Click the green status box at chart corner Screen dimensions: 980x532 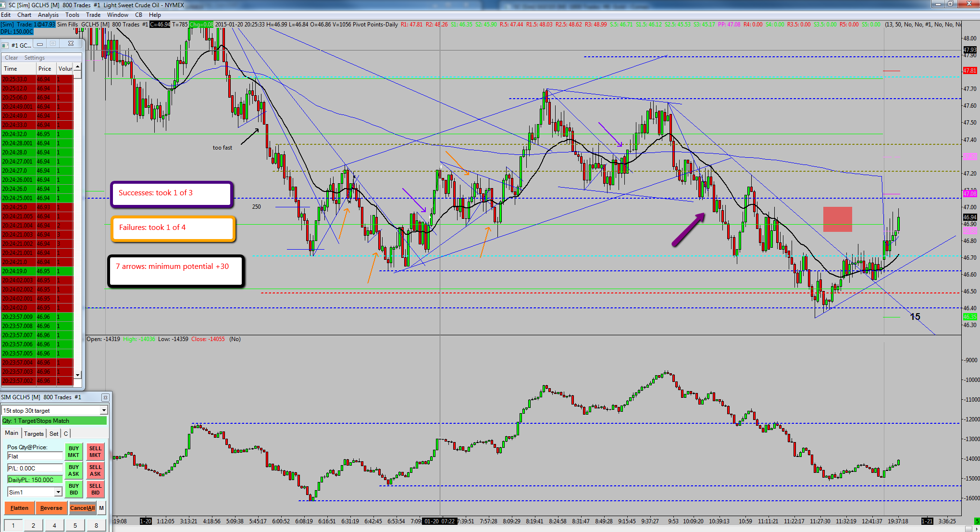(x=977, y=521)
